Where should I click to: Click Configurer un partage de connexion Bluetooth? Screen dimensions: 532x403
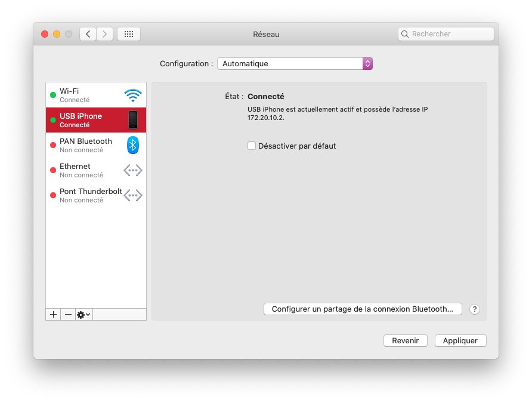click(363, 309)
